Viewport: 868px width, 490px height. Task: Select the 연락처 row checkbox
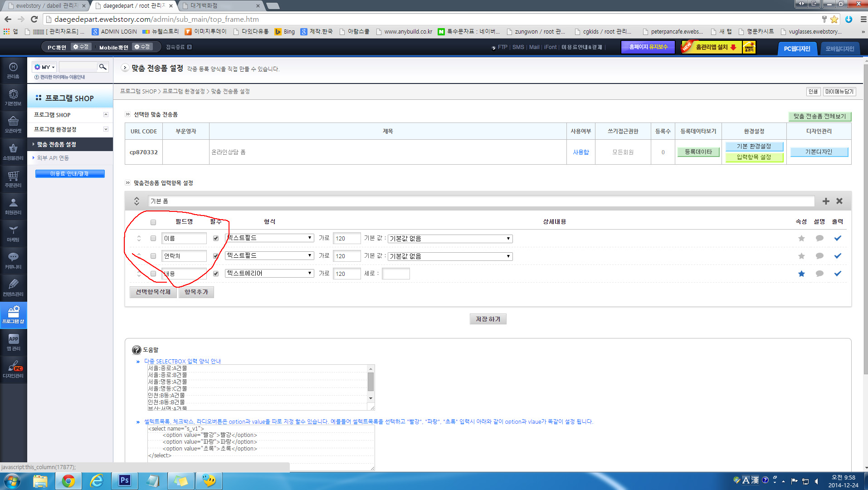pyautogui.click(x=153, y=256)
